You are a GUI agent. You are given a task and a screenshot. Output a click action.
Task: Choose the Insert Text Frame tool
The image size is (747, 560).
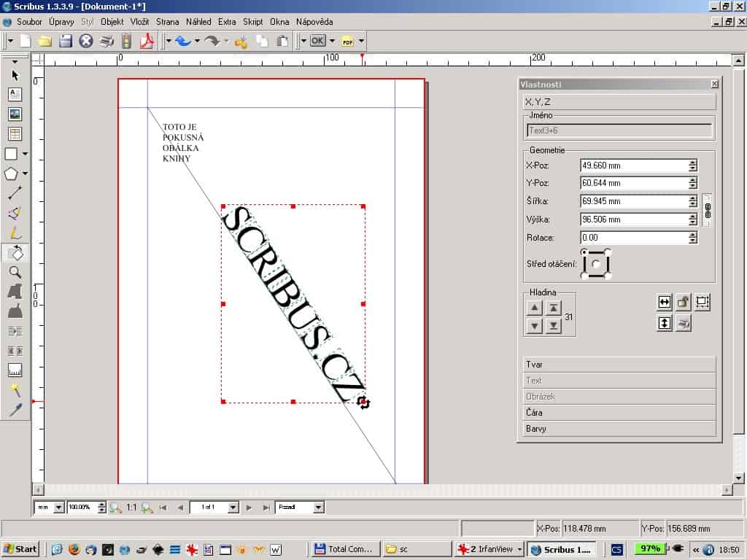tap(15, 94)
